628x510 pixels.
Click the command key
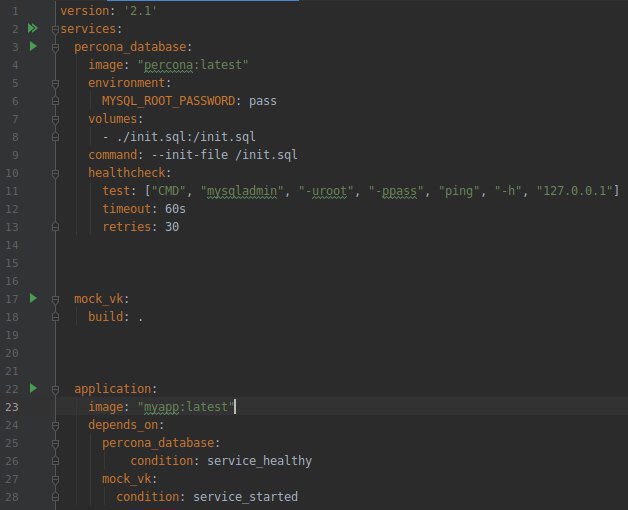tap(113, 155)
